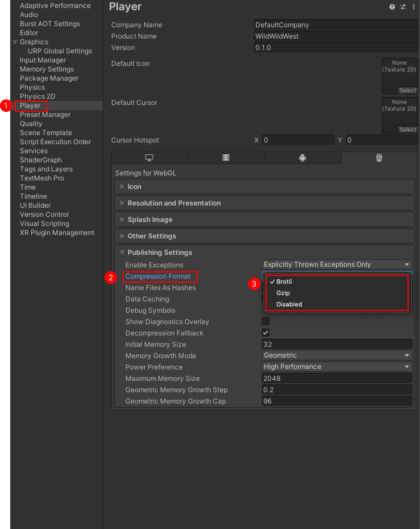Click the Default Icon texture thumbnail
The image size is (420, 529).
[x=400, y=76]
